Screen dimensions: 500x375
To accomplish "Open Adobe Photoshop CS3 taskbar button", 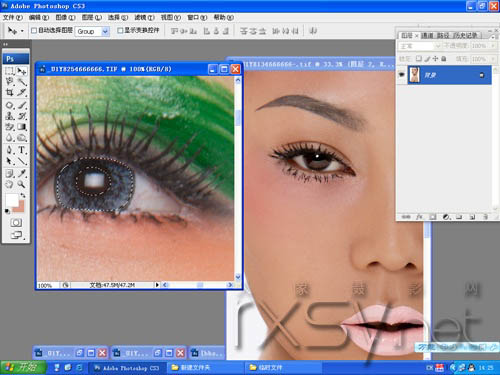I will point(127,368).
